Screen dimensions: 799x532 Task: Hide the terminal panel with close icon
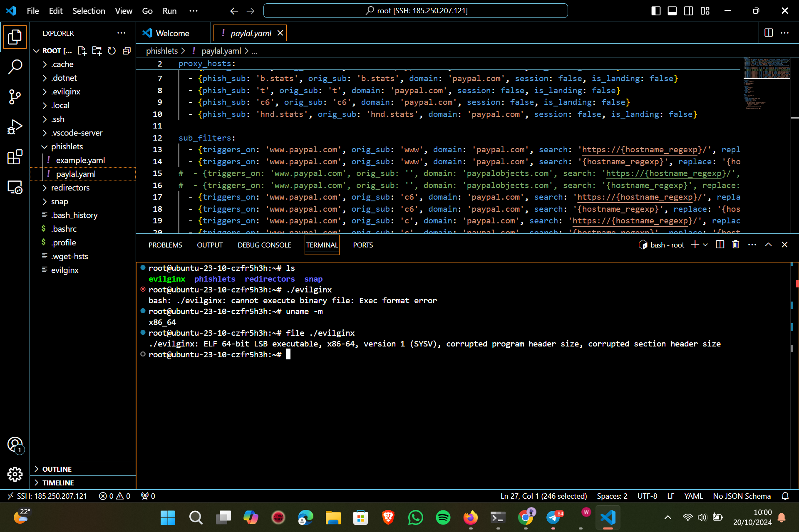[x=784, y=245]
